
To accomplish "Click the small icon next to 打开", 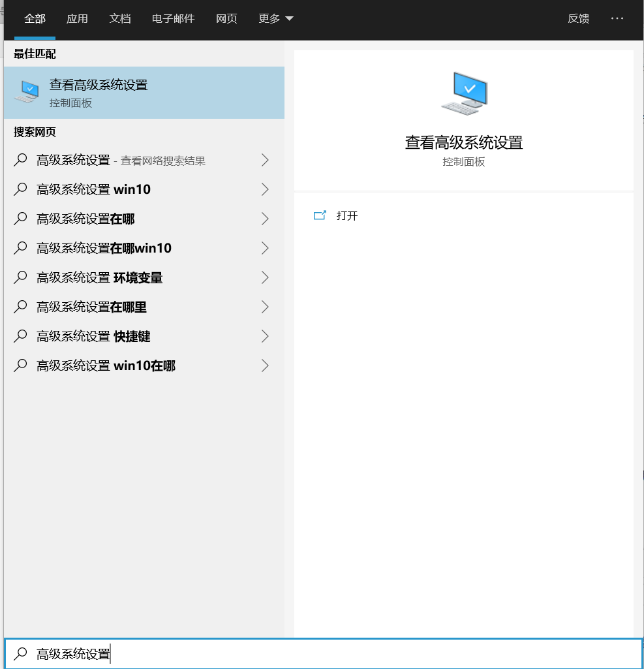I will [320, 215].
